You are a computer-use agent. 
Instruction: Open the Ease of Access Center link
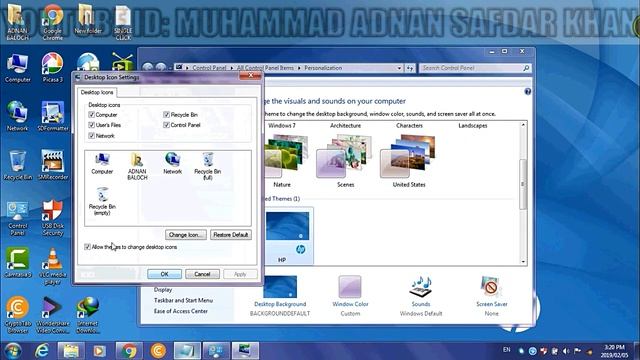point(181,311)
